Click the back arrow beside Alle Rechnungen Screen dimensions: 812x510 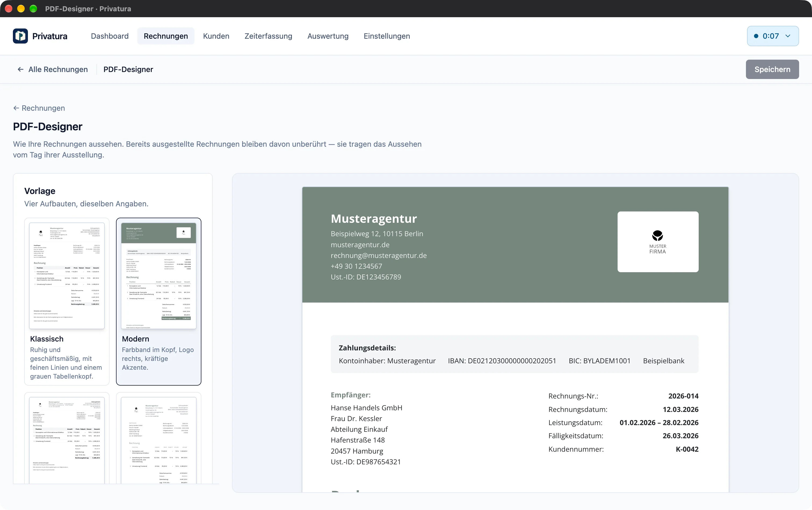point(21,70)
